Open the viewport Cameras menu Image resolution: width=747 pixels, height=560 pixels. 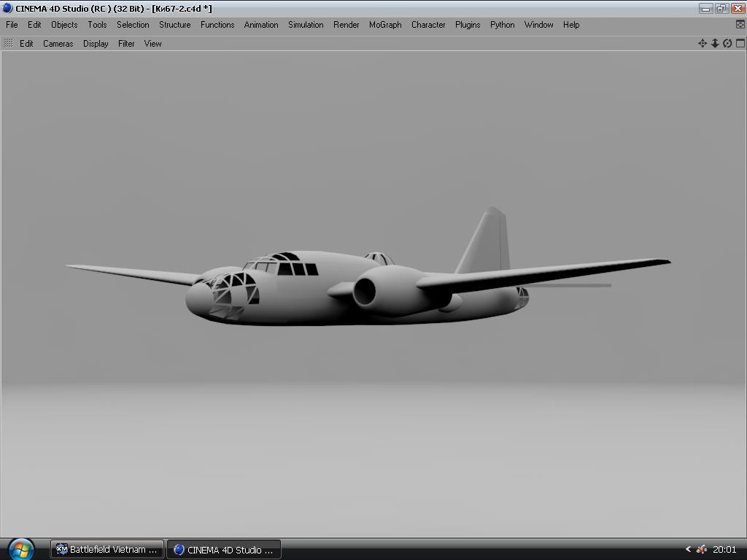pos(58,44)
